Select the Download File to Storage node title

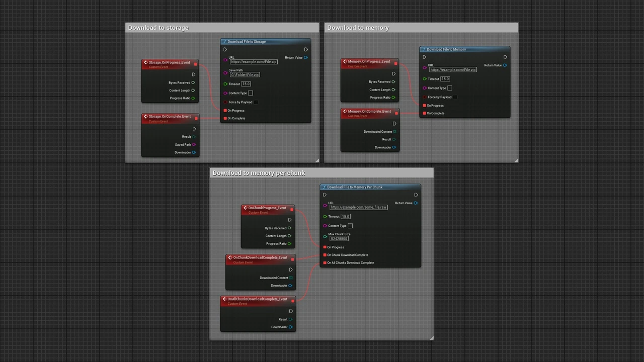(x=247, y=42)
